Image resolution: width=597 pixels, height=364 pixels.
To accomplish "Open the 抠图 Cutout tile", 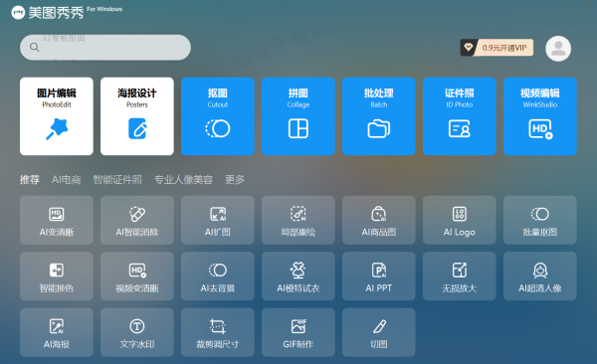I will pos(217,116).
